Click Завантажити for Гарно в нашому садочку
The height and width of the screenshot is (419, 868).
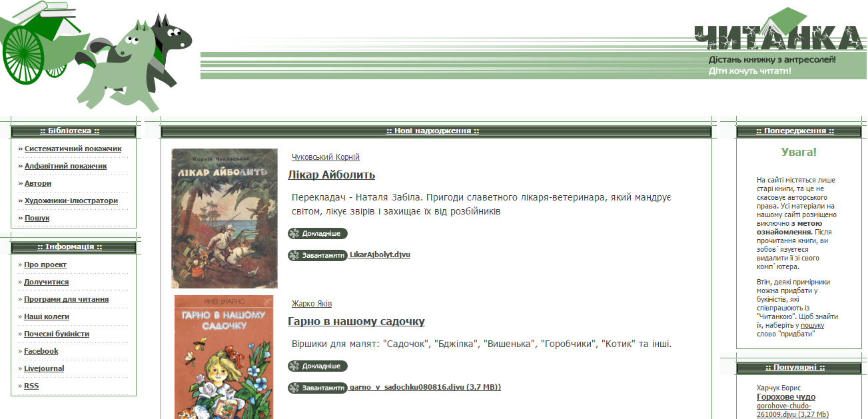pos(318,388)
